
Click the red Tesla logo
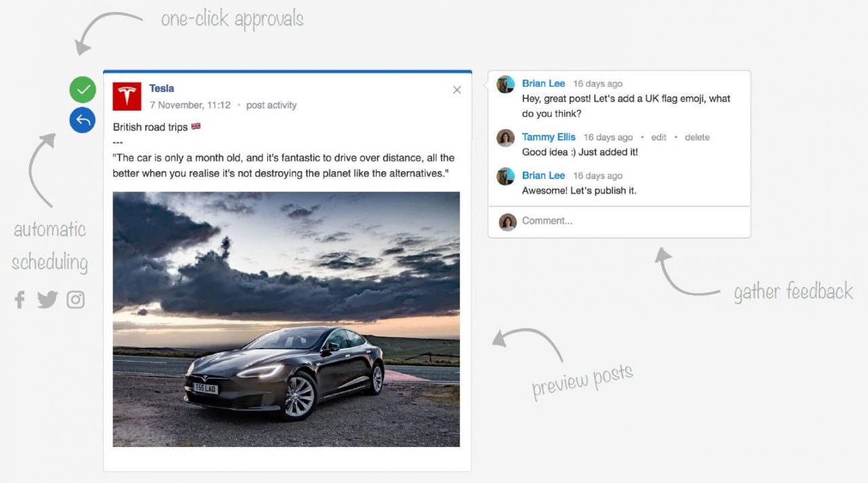(127, 96)
